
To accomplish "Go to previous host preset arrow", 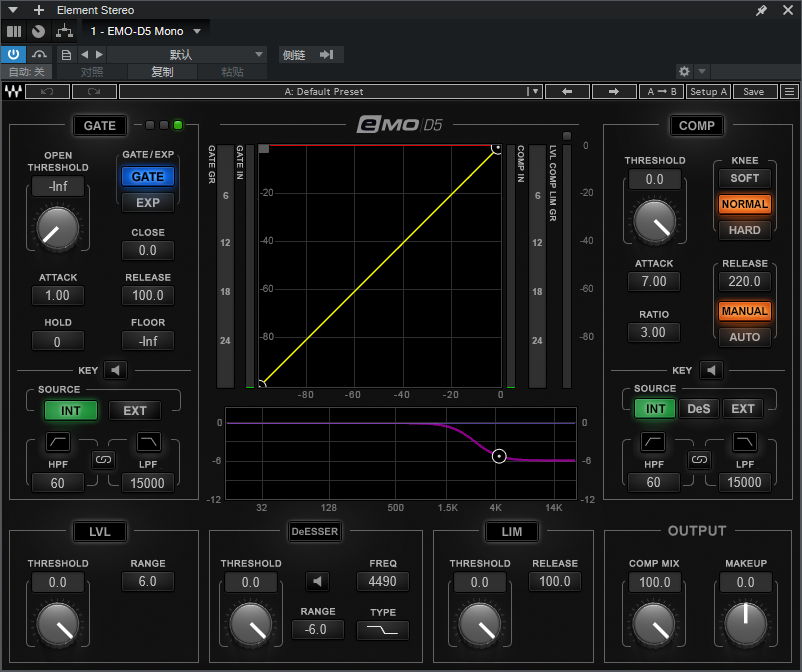I will click(84, 54).
